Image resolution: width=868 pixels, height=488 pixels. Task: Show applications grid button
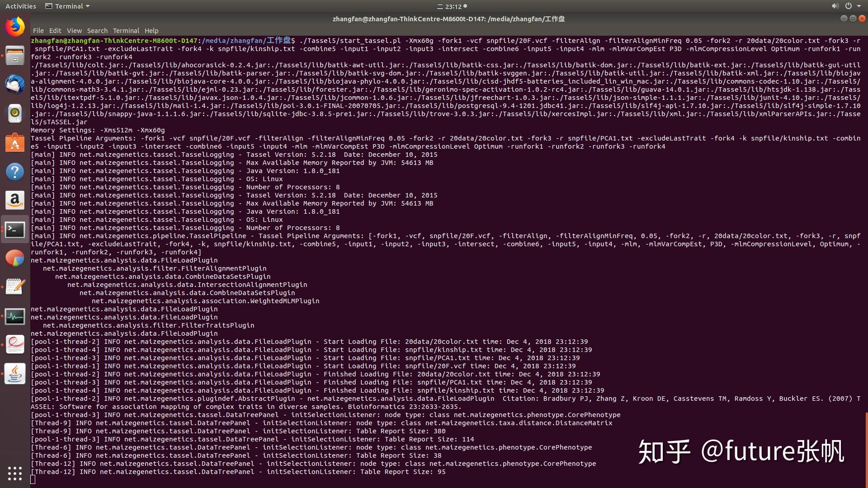pos(15,473)
